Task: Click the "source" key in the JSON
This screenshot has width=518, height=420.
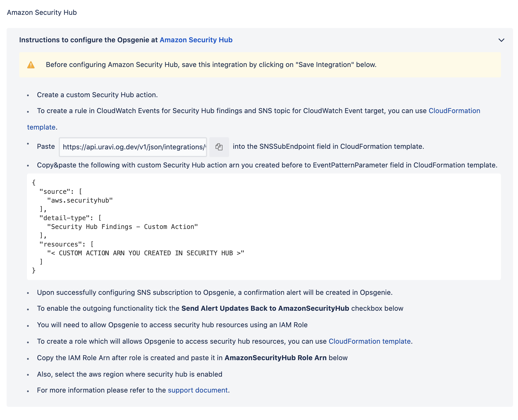Action: pos(55,192)
